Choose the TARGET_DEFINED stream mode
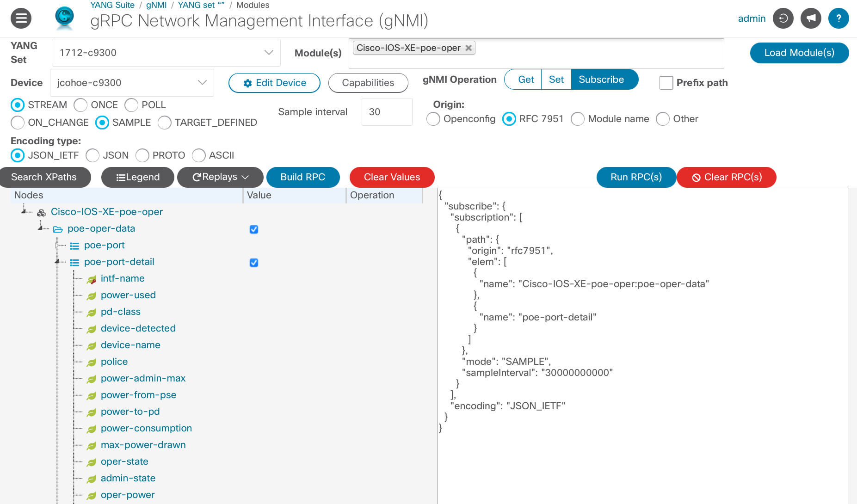The width and height of the screenshot is (857, 504). [x=164, y=123]
